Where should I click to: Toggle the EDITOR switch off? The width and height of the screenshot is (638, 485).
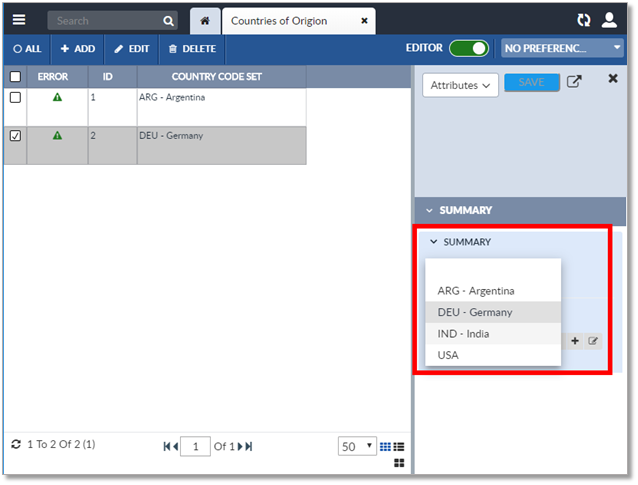point(468,48)
